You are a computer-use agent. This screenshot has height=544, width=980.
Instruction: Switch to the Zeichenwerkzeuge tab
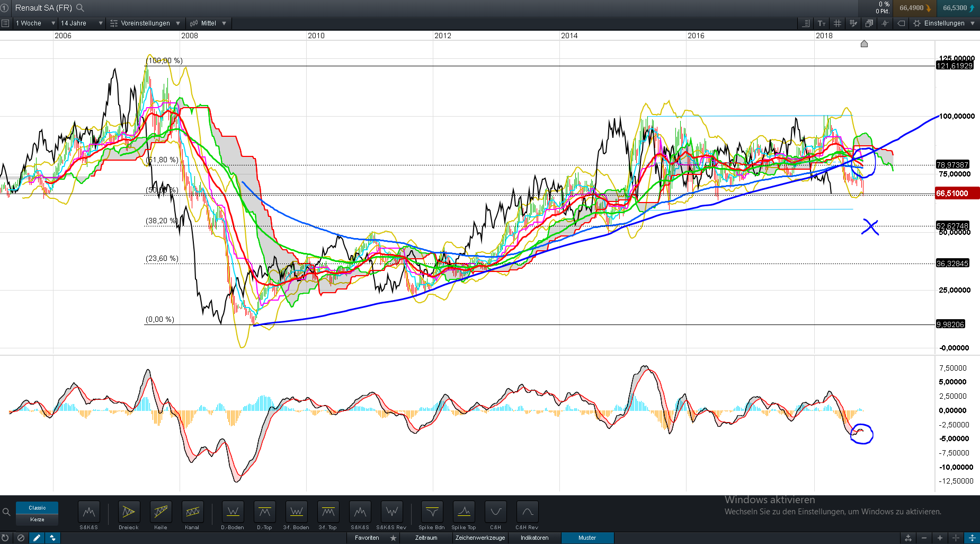pyautogui.click(x=480, y=538)
